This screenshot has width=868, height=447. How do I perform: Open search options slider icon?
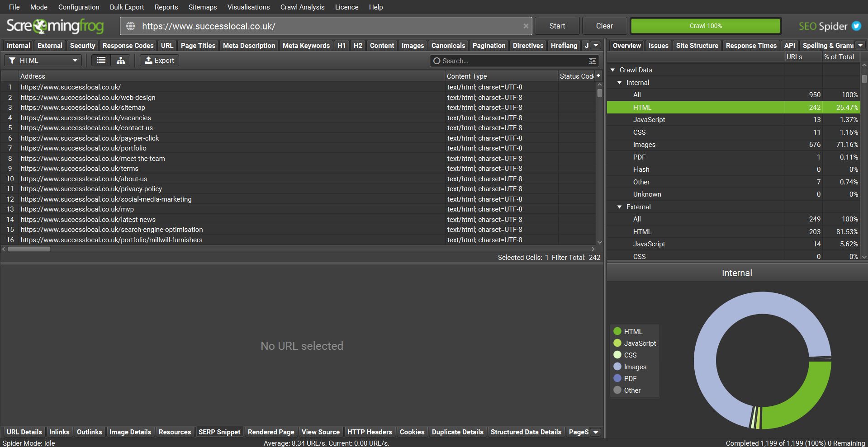(592, 61)
